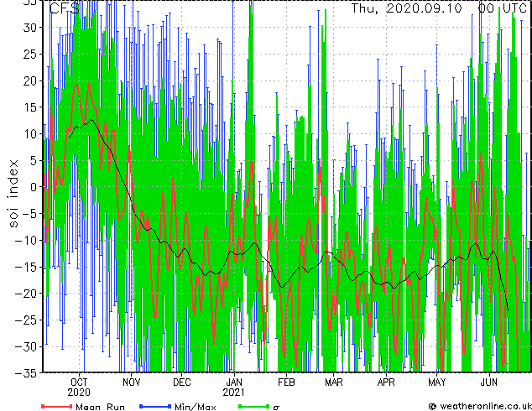This screenshot has width=532, height=411.
Task: Click the y-axis value -25
Action: [27, 320]
